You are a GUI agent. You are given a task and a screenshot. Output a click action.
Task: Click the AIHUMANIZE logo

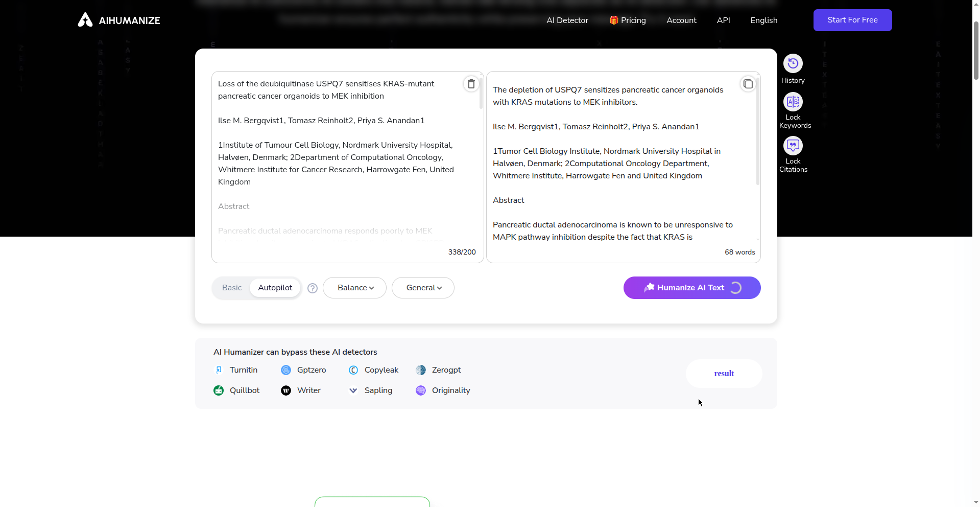pos(119,20)
